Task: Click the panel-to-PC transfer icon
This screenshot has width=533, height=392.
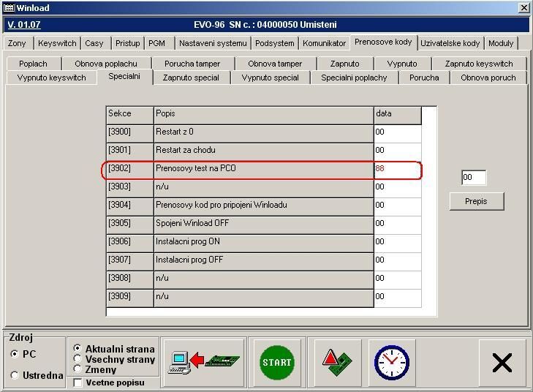Action: tap(203, 362)
